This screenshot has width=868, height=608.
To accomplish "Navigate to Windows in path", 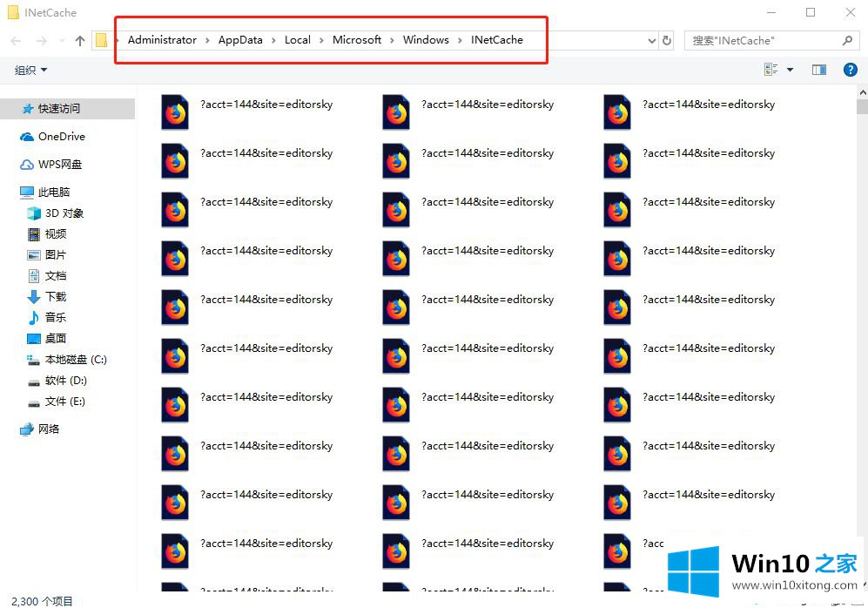I will point(426,40).
